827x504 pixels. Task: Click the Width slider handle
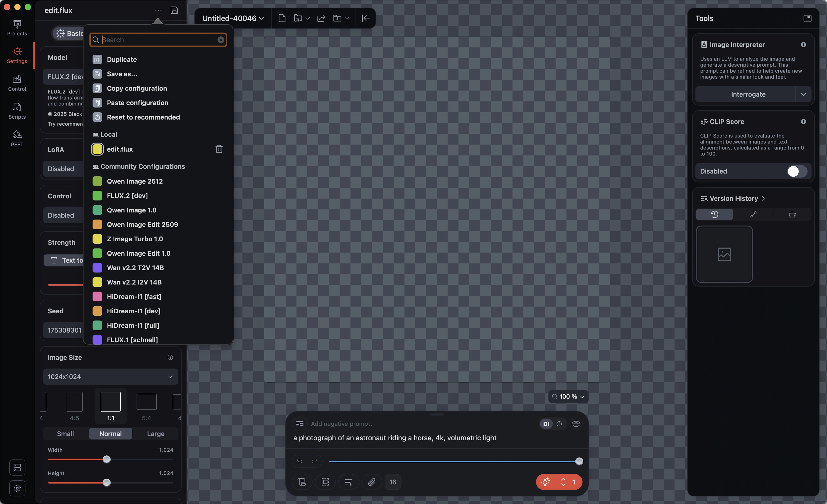coord(106,459)
